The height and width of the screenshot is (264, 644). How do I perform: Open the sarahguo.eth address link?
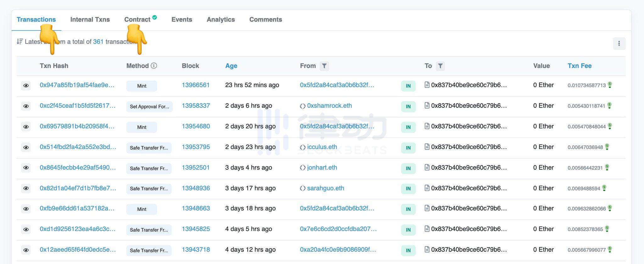click(325, 188)
